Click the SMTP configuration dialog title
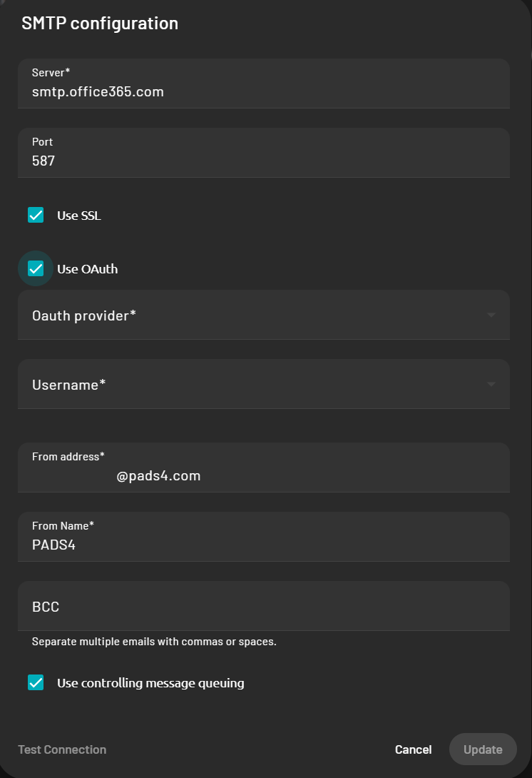Viewport: 532px width, 778px height. click(x=100, y=23)
